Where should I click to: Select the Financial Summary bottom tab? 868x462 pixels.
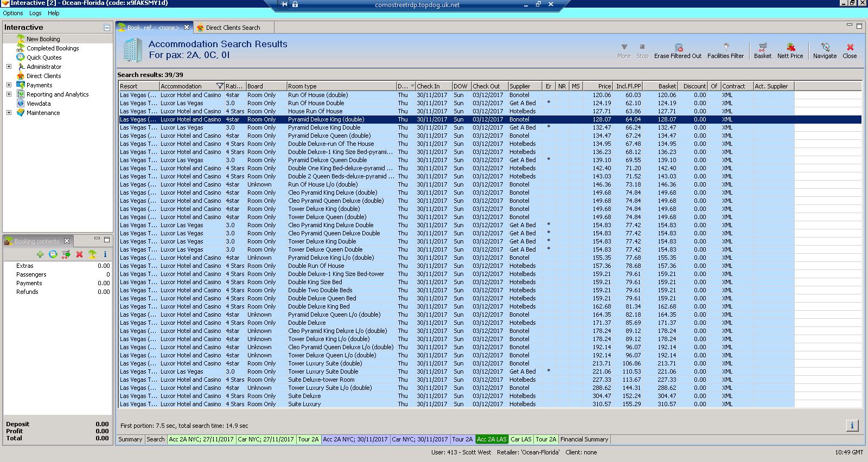click(584, 439)
